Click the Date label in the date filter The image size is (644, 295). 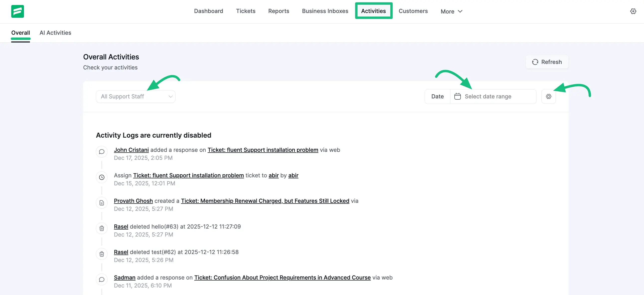tap(437, 96)
